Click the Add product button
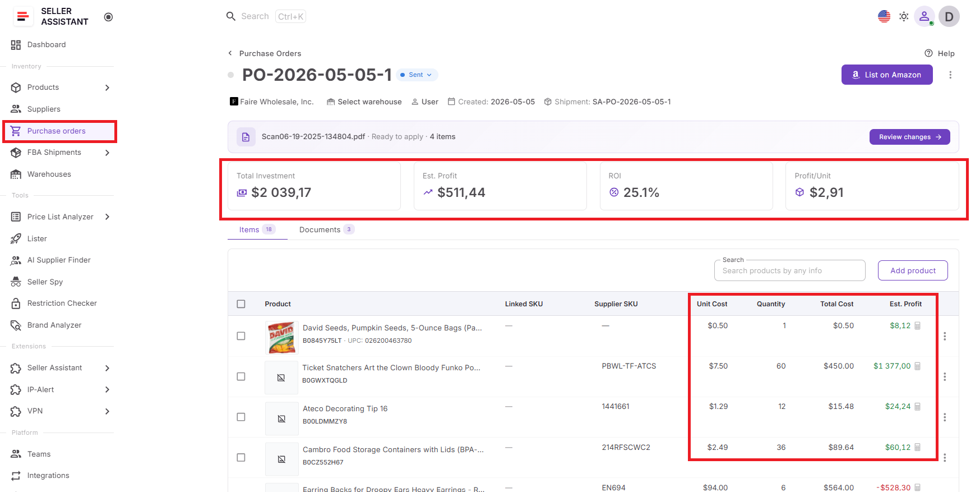980x492 pixels. pyautogui.click(x=913, y=270)
